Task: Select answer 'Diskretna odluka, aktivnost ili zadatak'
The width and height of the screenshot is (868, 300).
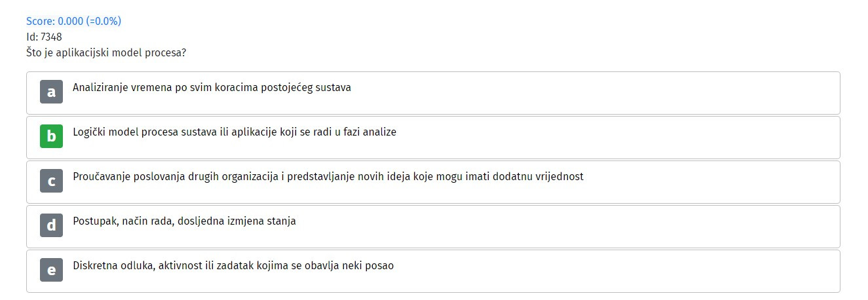Action: 433,271
